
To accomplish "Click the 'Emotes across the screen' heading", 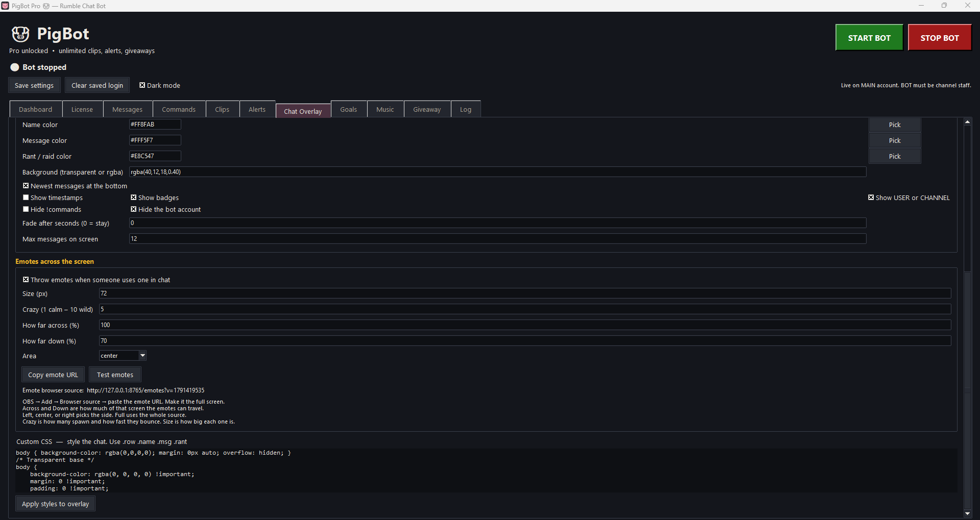I will [55, 261].
